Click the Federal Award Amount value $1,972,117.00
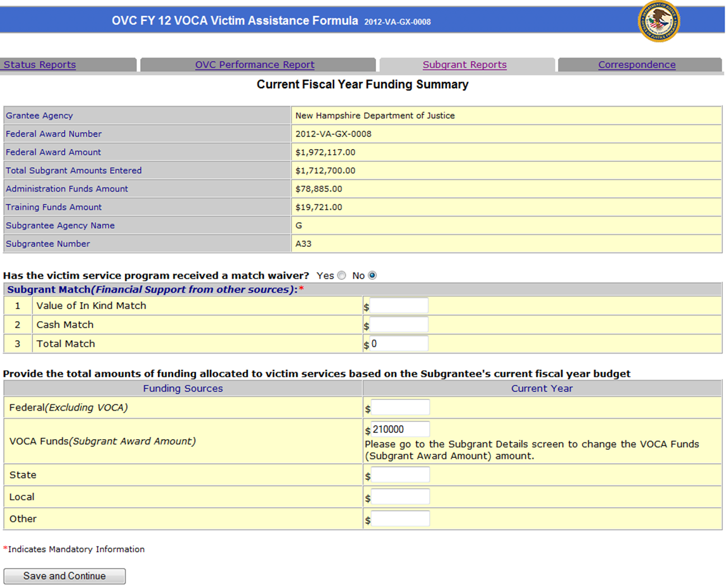 (x=325, y=152)
